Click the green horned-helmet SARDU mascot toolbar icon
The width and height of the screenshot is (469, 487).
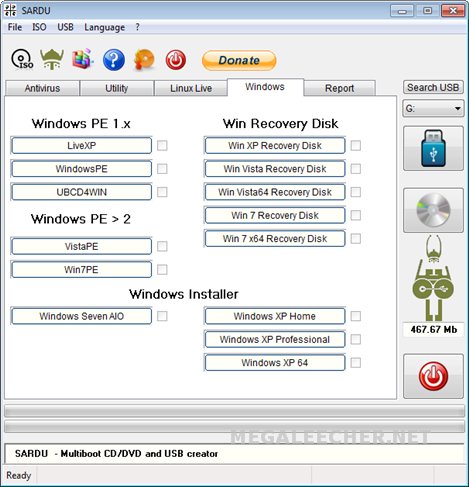pos(52,59)
